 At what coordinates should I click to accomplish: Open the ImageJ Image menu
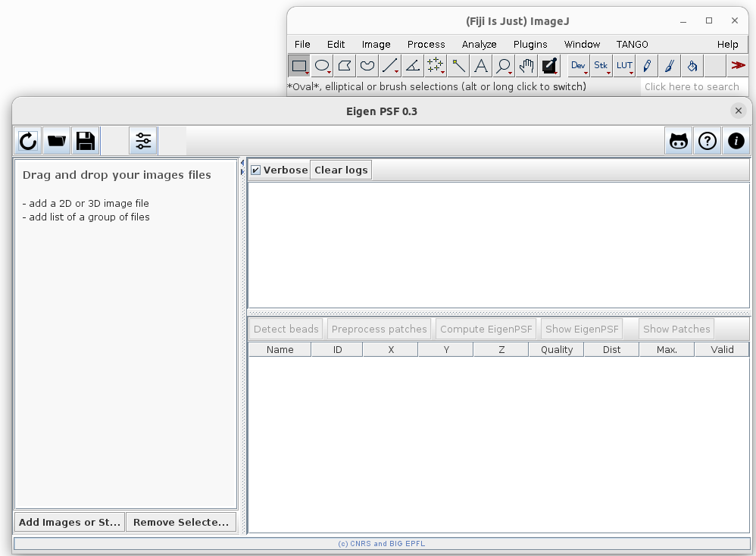376,45
